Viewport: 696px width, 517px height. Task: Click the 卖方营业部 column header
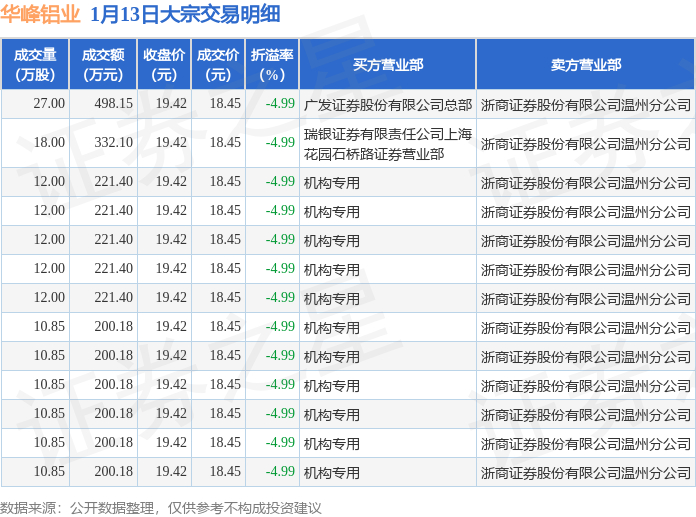[585, 64]
